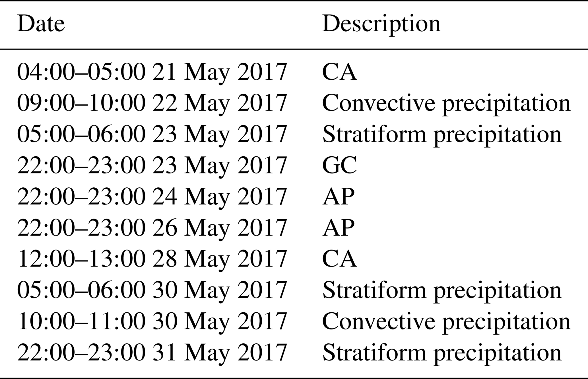
Task: Click the AP description in the 24 May row
Action: (x=339, y=196)
